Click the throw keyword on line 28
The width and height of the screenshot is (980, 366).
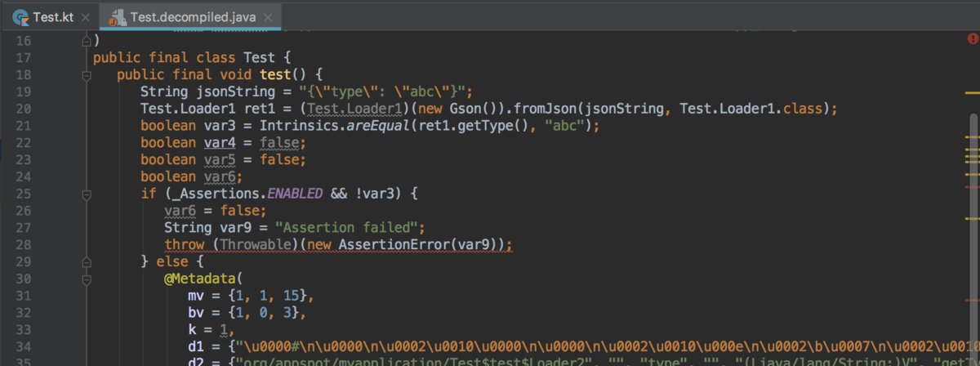click(x=184, y=246)
